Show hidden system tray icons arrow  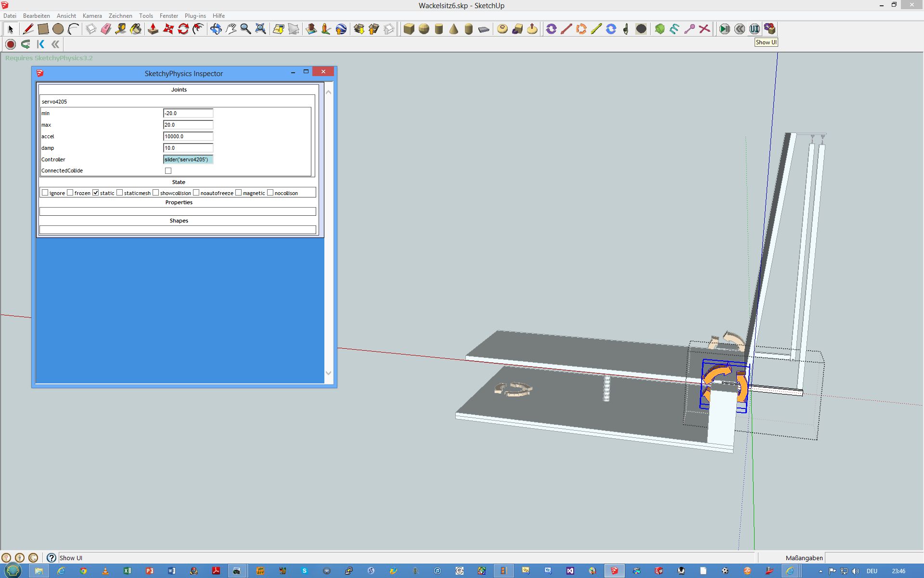coord(821,571)
